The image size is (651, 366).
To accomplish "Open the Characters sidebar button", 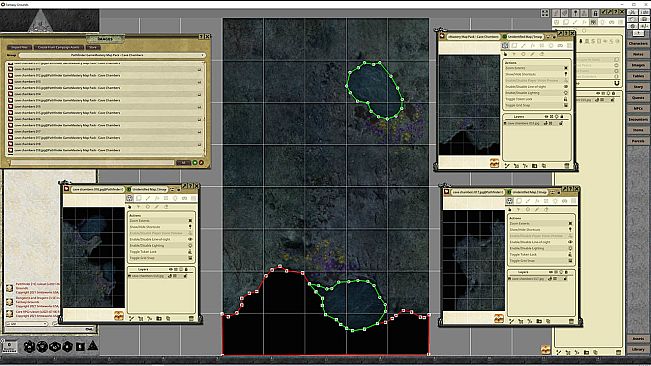I will tap(638, 44).
